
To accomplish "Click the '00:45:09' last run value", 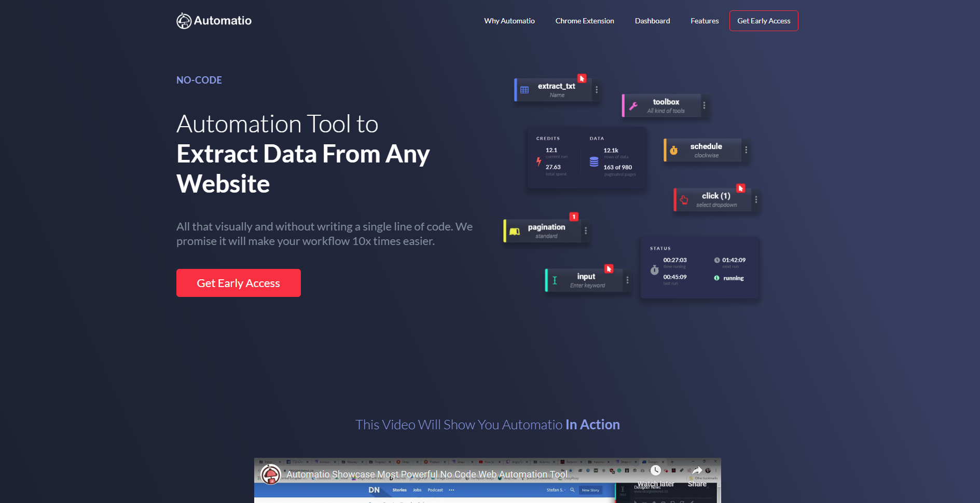I will click(x=675, y=277).
